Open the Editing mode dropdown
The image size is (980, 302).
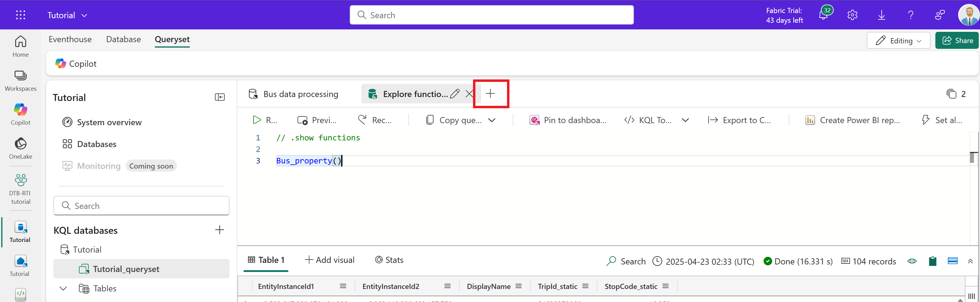click(x=898, y=40)
